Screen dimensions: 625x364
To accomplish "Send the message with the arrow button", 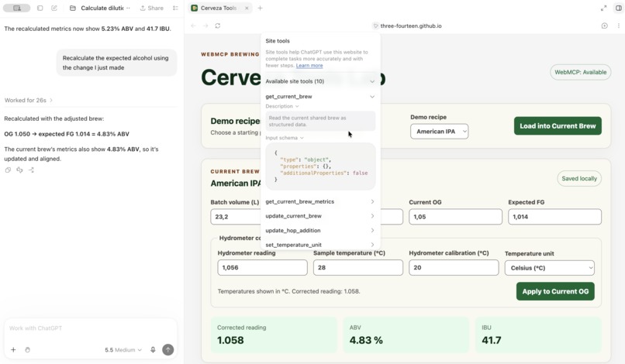I will [x=167, y=349].
